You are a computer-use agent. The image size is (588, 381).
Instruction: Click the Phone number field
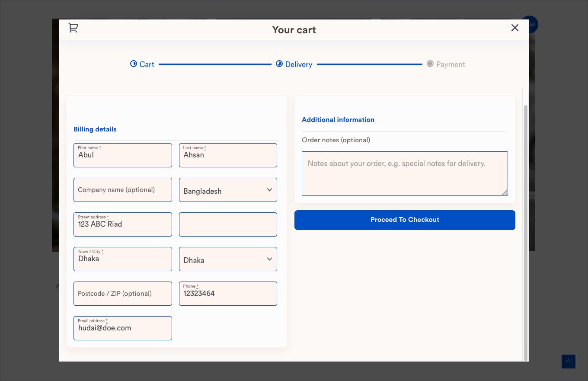(228, 294)
